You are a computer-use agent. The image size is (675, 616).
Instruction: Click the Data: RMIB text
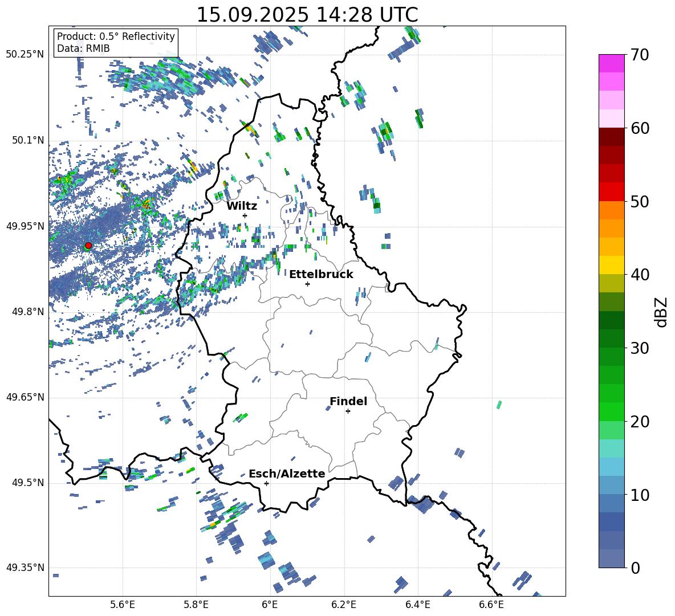point(83,48)
